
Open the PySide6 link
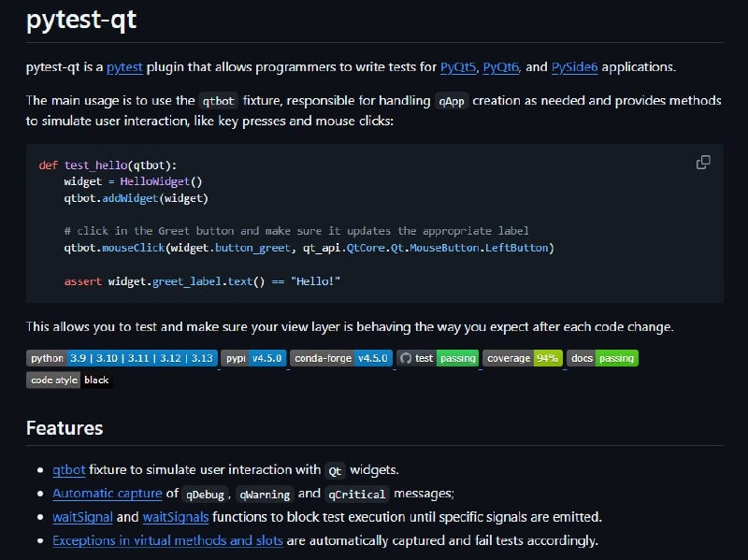(574, 66)
